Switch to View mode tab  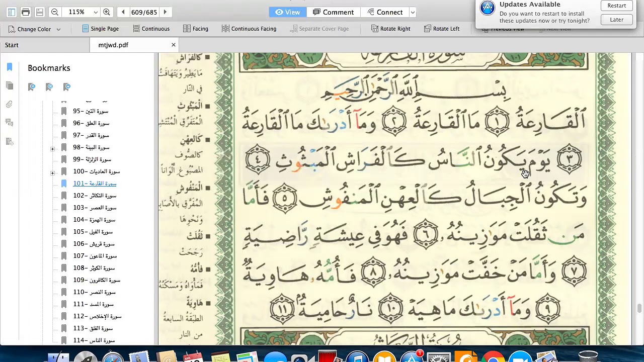pos(287,12)
